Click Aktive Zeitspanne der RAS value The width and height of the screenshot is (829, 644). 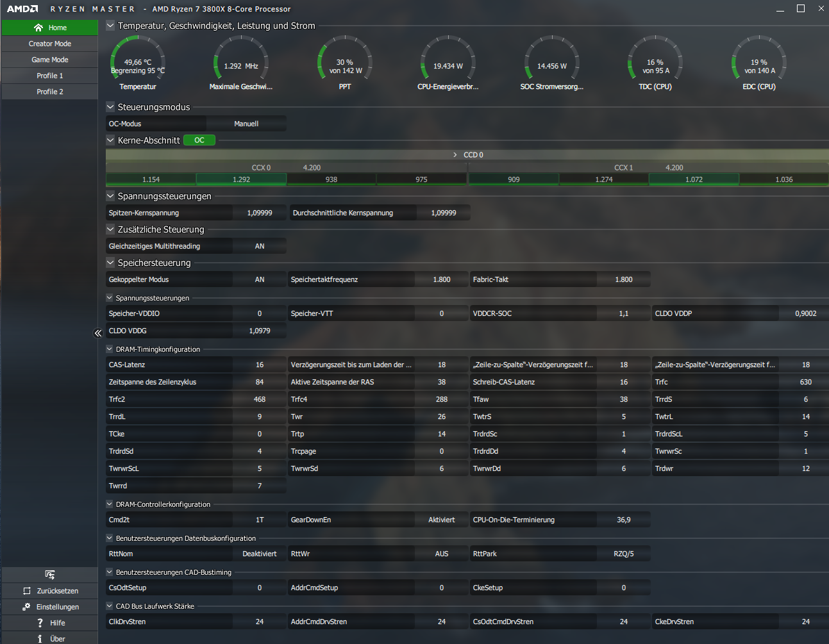[442, 382]
